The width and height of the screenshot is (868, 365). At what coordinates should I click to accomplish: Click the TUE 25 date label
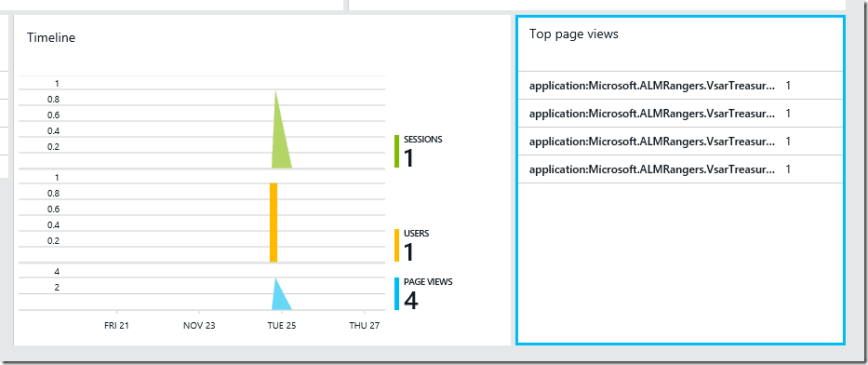(282, 326)
